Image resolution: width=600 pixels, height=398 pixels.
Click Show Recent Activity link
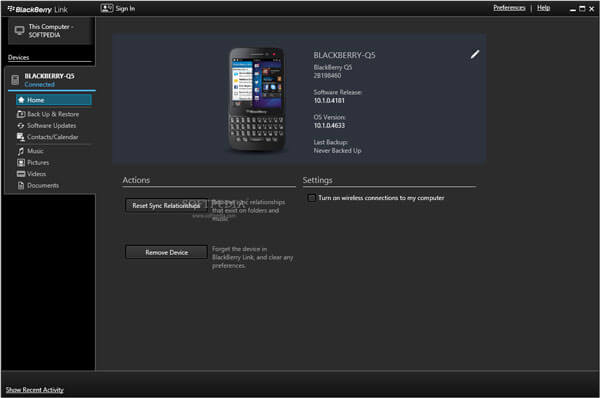coord(35,390)
